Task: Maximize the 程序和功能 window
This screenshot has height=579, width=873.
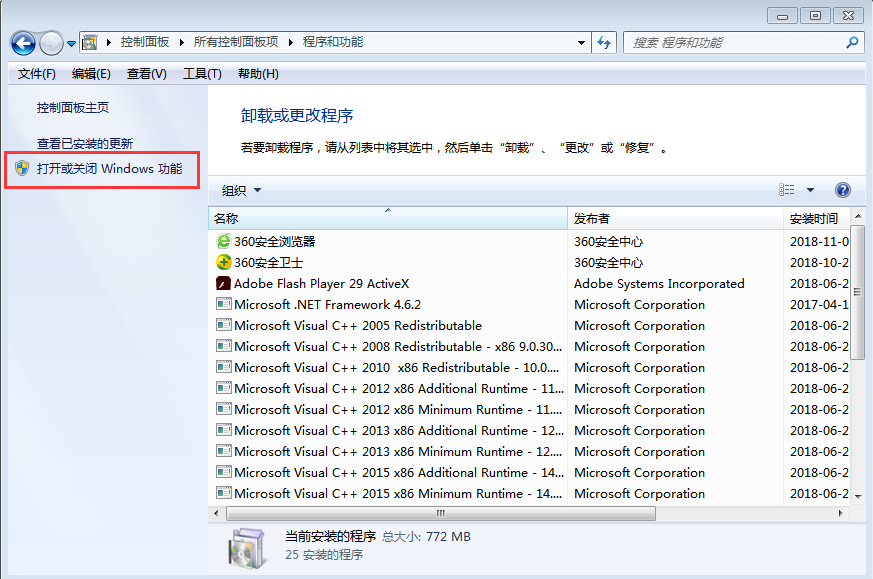Action: (815, 16)
